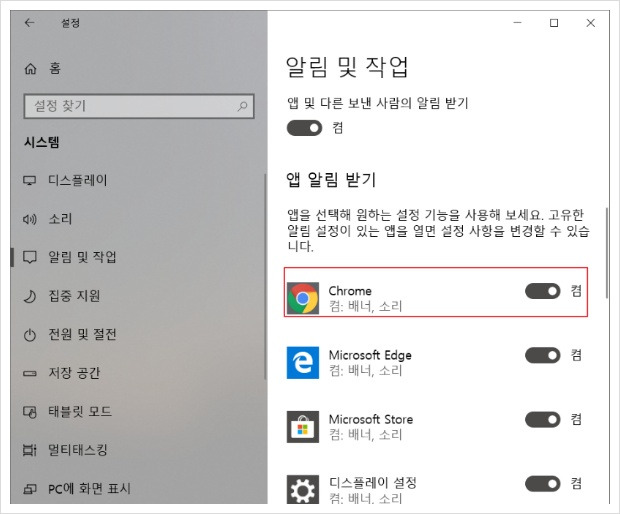Viewport: 620px width, 514px height.
Task: Click the 홈 label in sidebar
Action: pyautogui.click(x=55, y=68)
